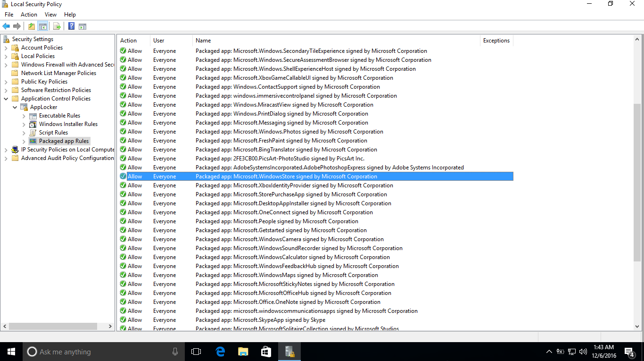This screenshot has height=361, width=644.
Task: Open the volume control in the system tray
Action: point(583,352)
